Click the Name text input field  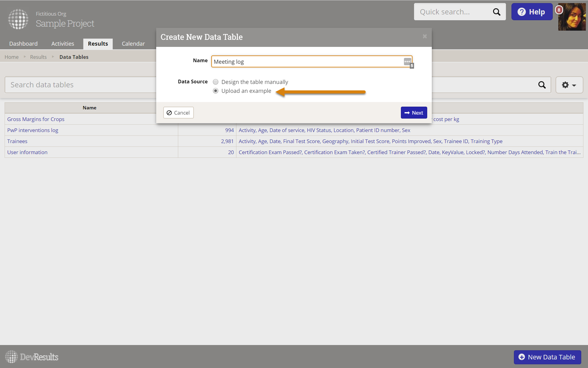point(306,62)
